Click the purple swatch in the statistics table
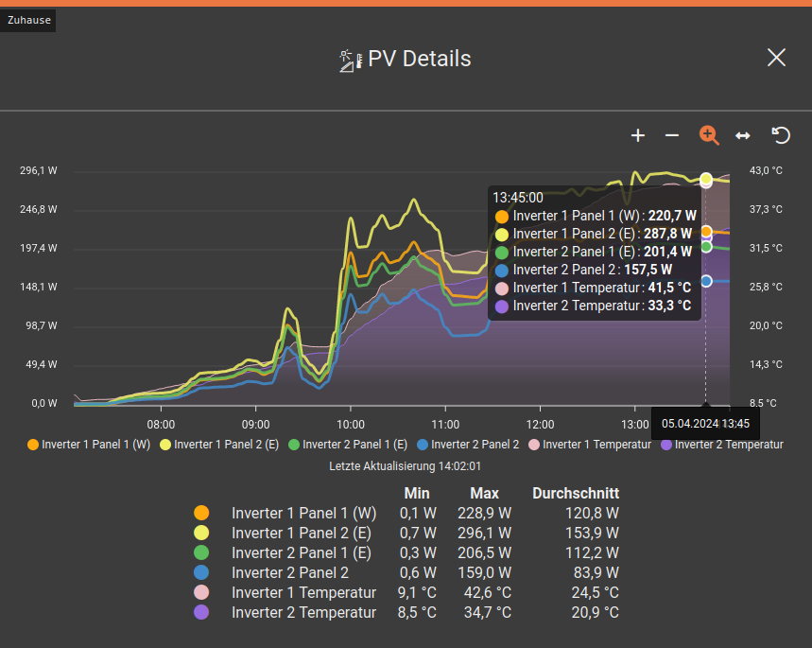 tap(201, 612)
